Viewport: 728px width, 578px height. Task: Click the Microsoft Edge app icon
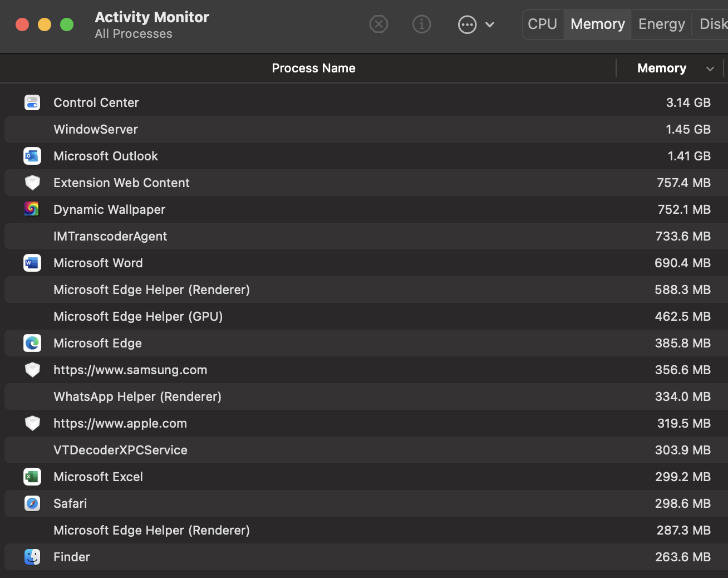pos(32,343)
